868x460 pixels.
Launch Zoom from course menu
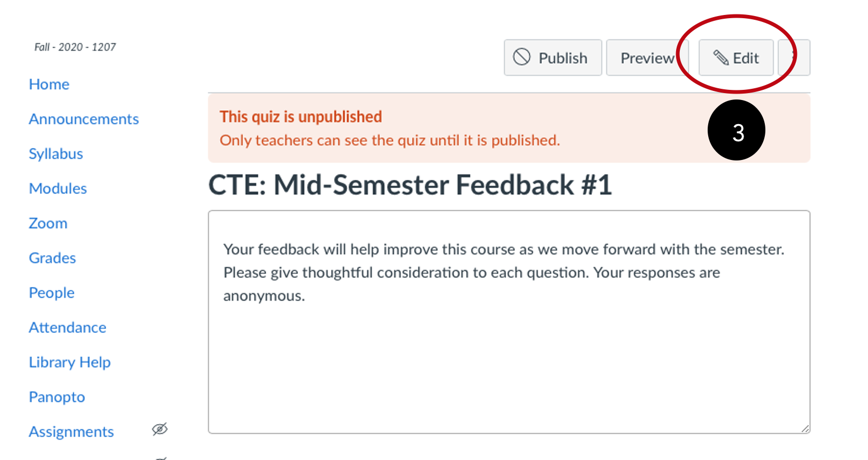pyautogui.click(x=48, y=223)
